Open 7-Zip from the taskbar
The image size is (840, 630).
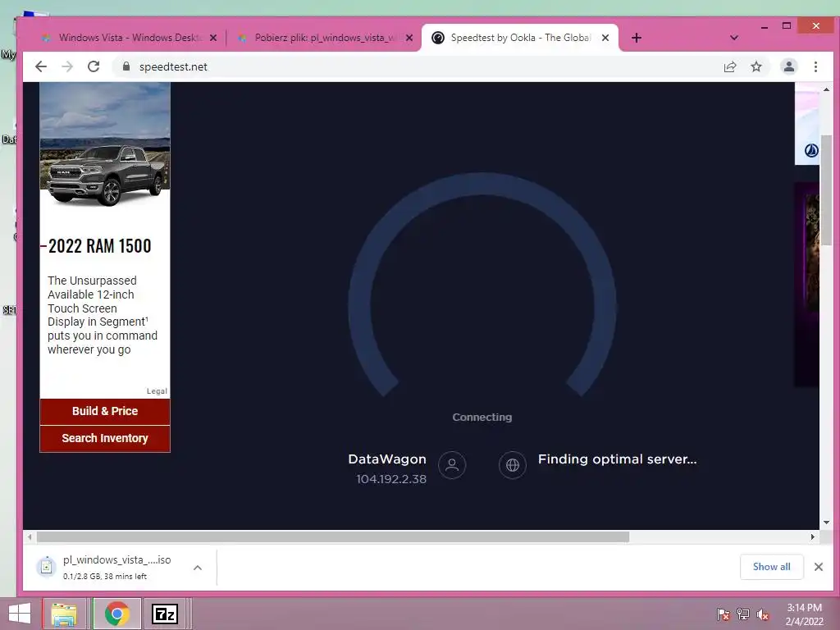(x=164, y=614)
